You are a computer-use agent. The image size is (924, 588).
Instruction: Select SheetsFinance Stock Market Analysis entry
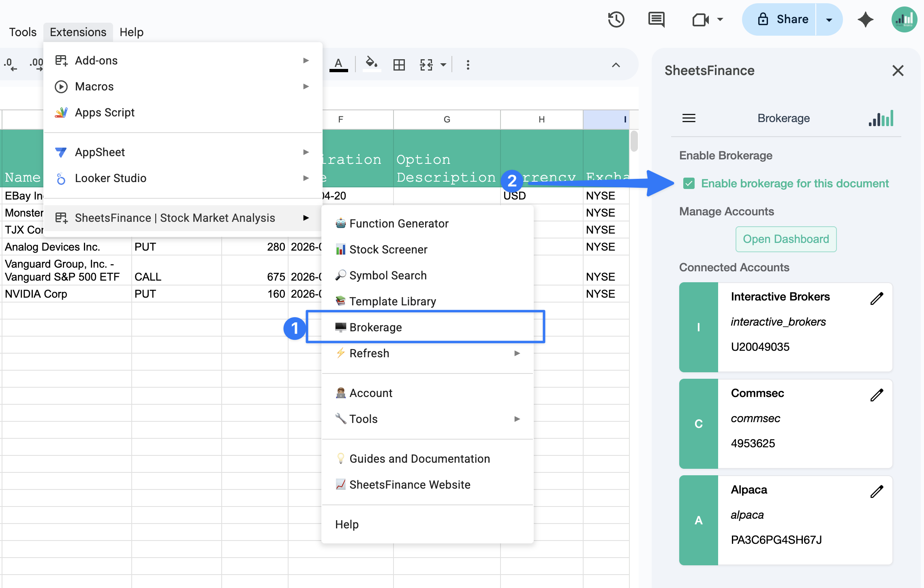[182, 218]
